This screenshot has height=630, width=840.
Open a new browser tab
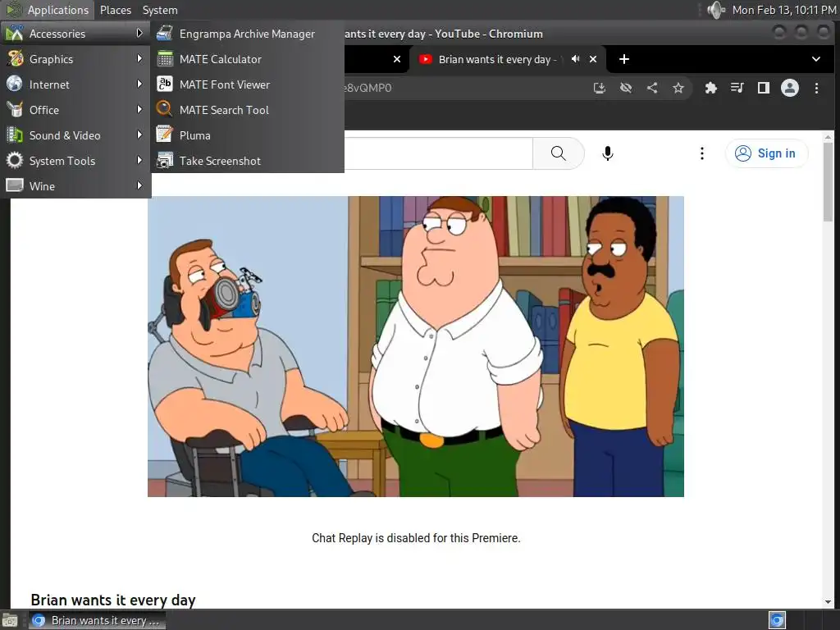624,59
